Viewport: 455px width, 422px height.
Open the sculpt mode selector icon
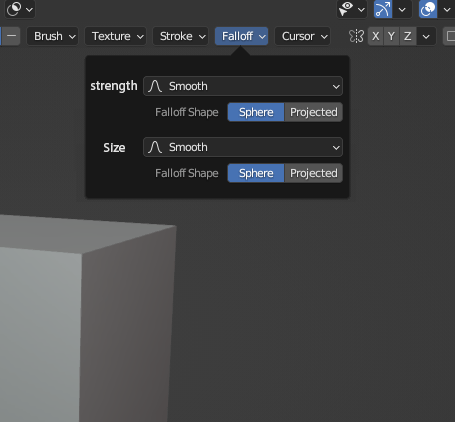[20, 9]
